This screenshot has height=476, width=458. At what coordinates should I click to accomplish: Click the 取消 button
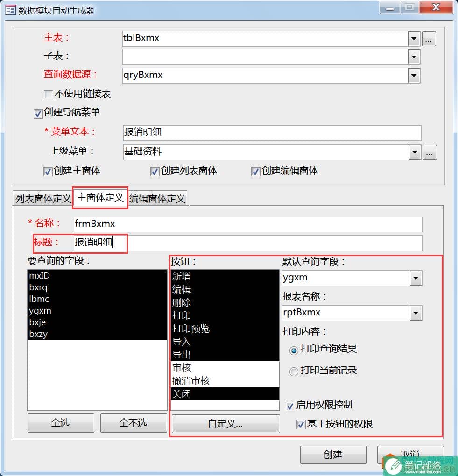[410, 455]
